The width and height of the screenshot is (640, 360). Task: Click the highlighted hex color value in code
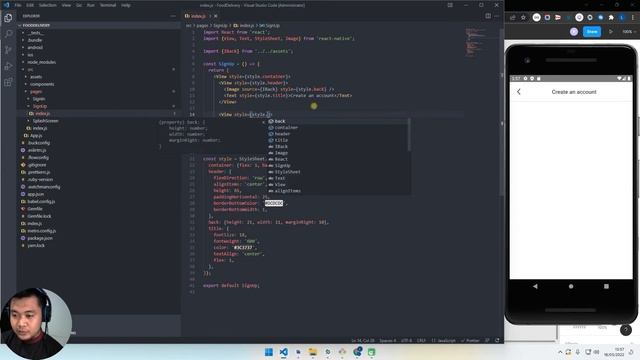click(273, 203)
